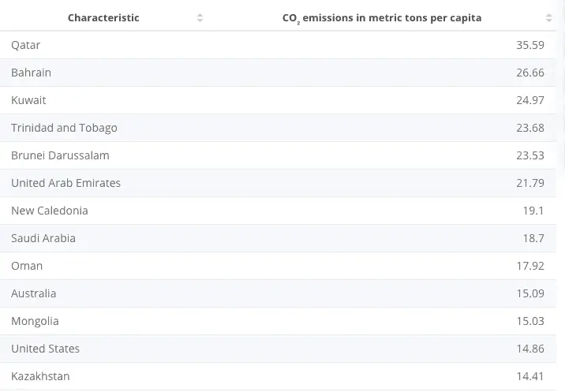Click the Kuwait country cell
This screenshot has width=565, height=392.
click(28, 100)
